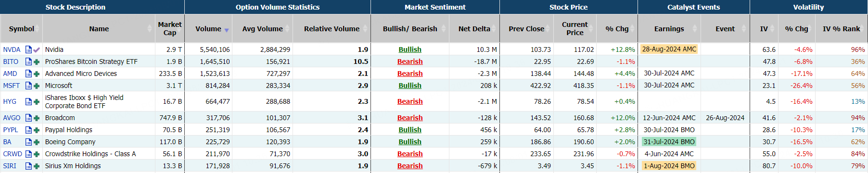Screen dimensions: 868x173
Task: Open the document icon beside CRWD
Action: (29, 154)
